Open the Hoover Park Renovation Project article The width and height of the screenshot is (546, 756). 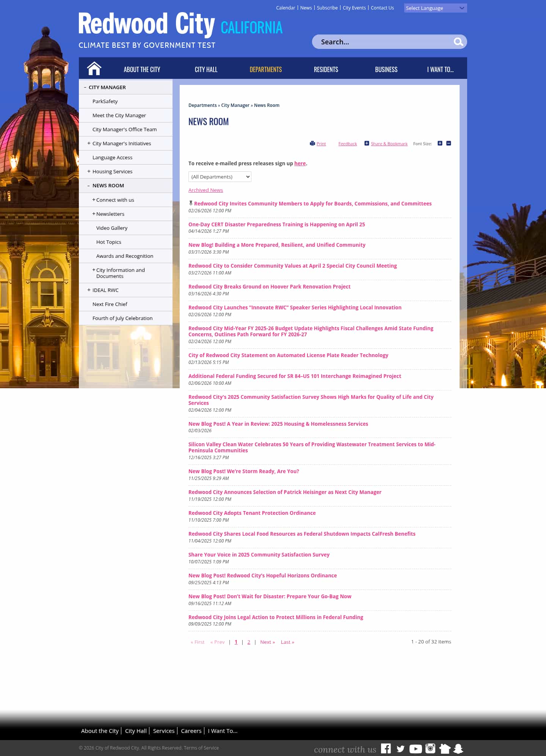pos(269,287)
